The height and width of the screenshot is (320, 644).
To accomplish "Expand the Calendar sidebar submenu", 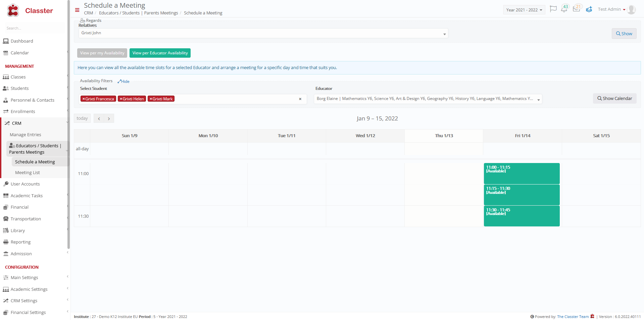I will [x=68, y=52].
